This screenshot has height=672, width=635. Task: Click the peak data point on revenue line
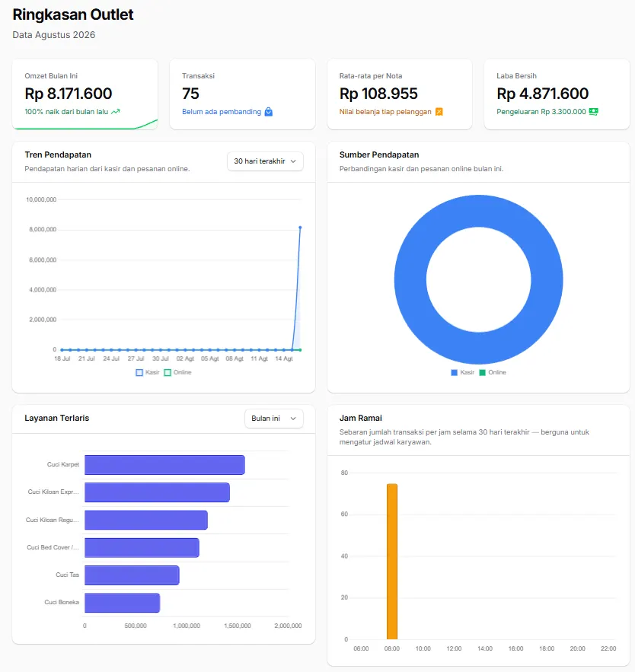point(300,228)
